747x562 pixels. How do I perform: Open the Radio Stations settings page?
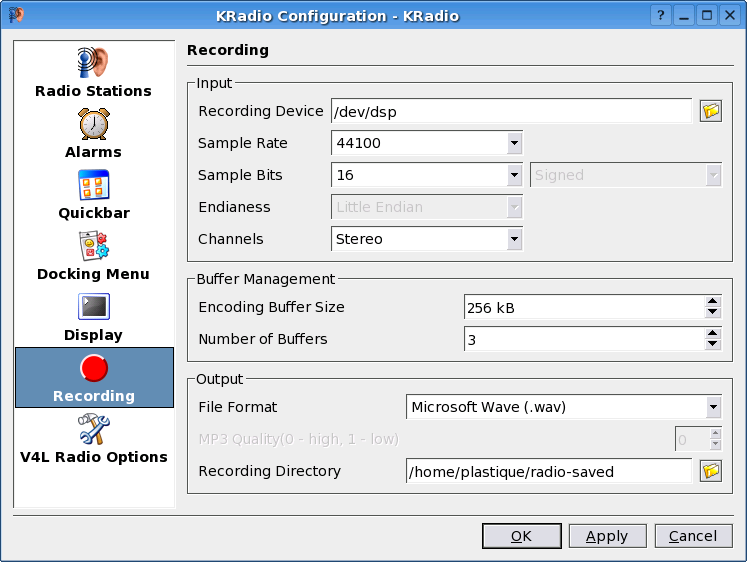tap(93, 72)
